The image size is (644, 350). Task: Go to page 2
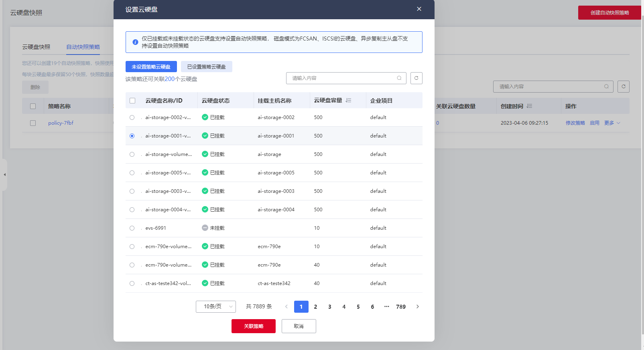click(x=315, y=307)
